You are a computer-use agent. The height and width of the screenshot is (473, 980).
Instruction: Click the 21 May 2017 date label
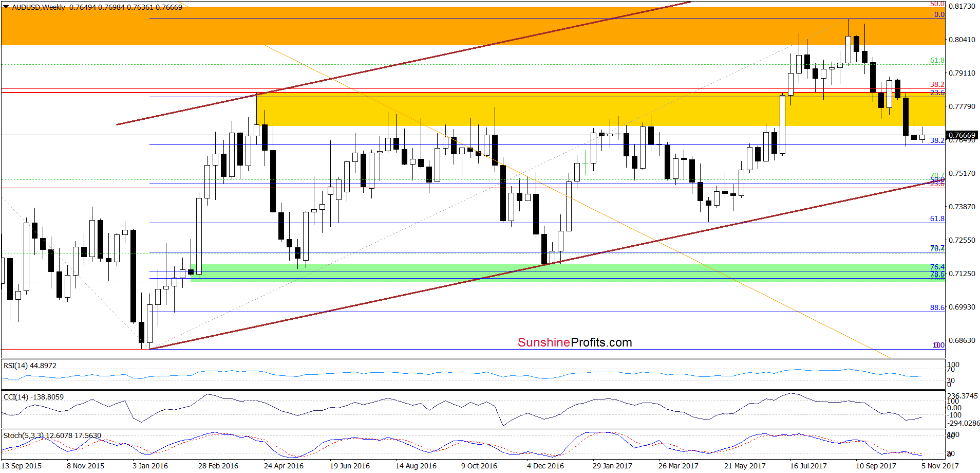745,466
